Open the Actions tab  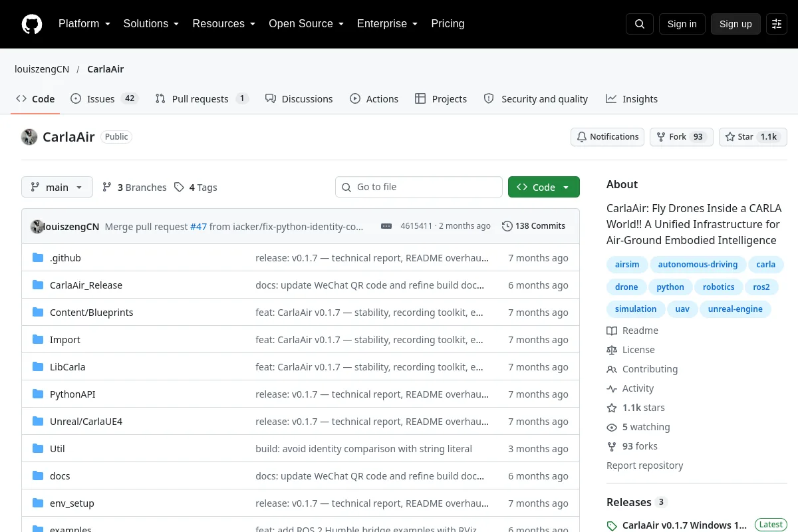coord(374,99)
